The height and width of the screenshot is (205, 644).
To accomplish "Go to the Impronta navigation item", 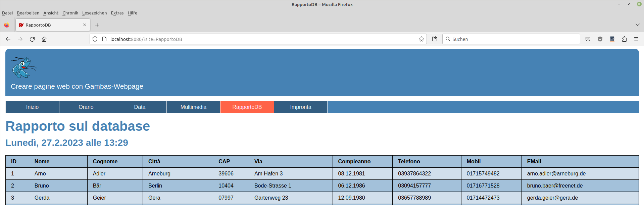I will point(300,107).
